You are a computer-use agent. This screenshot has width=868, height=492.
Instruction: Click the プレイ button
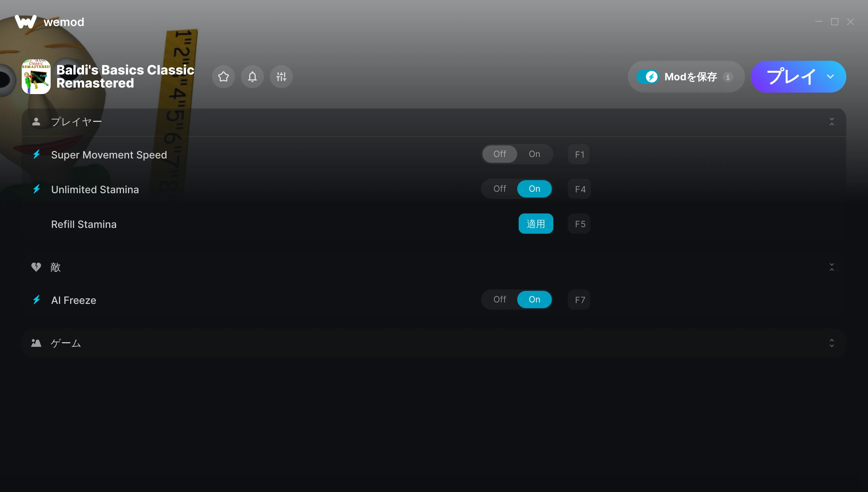click(x=791, y=77)
